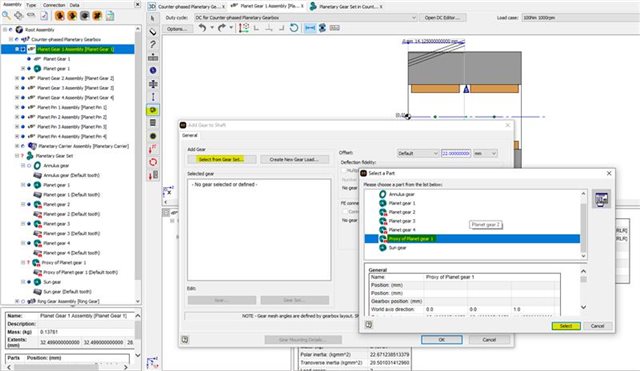Toggle the dimension display icon in toolbar

[x=310, y=28]
